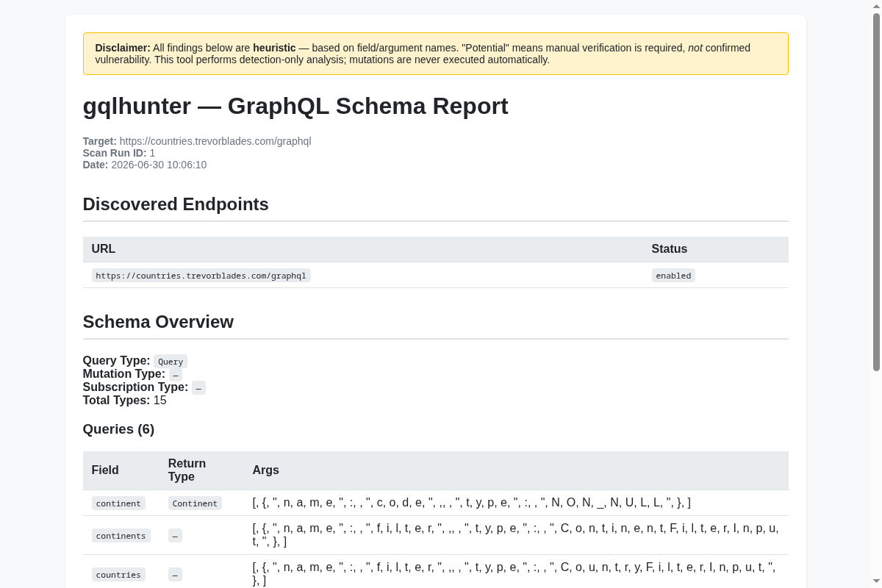Click the Discovered Endpoints heading
Viewport: 882px width, 588px height.
click(x=176, y=204)
